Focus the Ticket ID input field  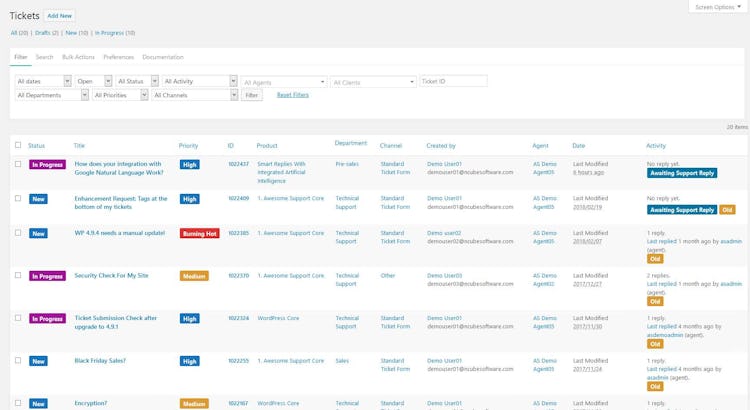click(453, 81)
